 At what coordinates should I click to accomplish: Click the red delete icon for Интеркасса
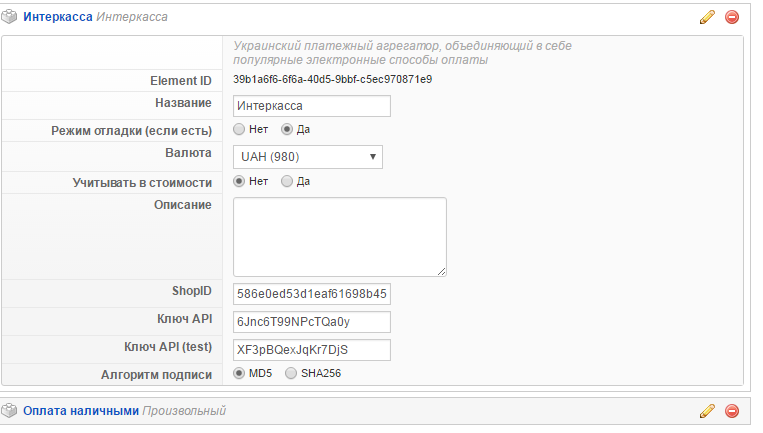tap(732, 17)
